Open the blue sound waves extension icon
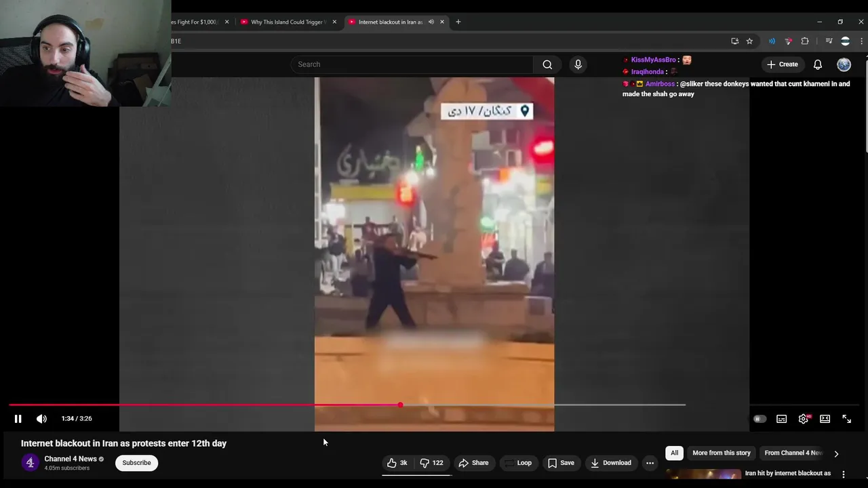The width and height of the screenshot is (868, 488). pos(772,41)
